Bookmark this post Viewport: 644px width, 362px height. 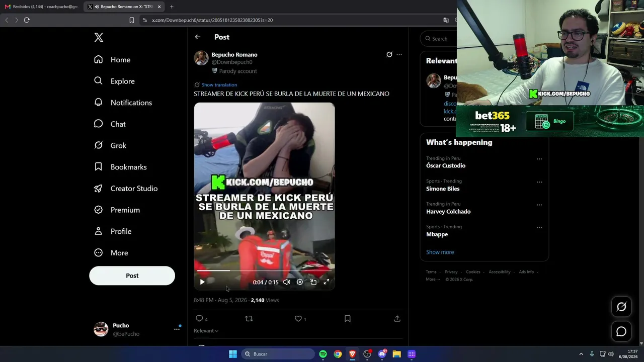pos(348,319)
